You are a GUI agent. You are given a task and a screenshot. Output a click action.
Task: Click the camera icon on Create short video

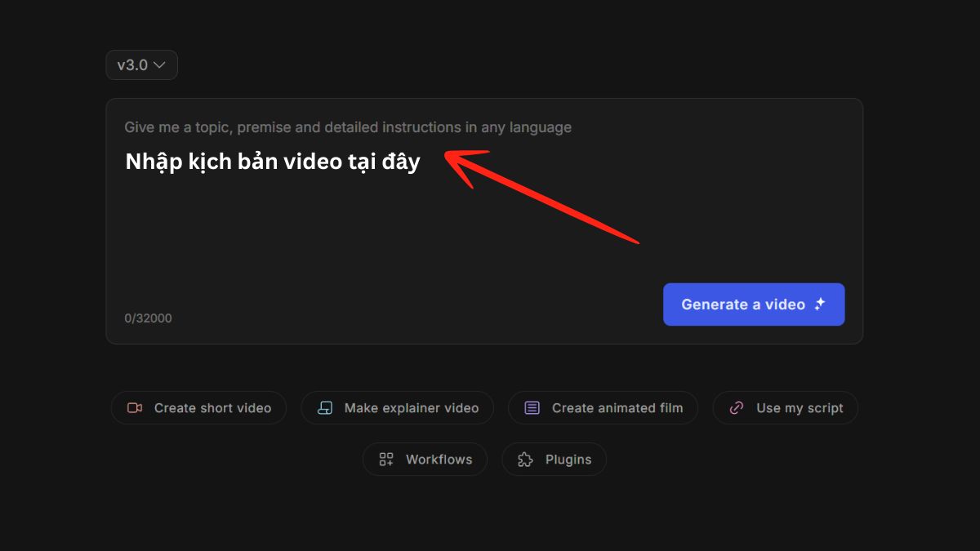[x=135, y=408]
